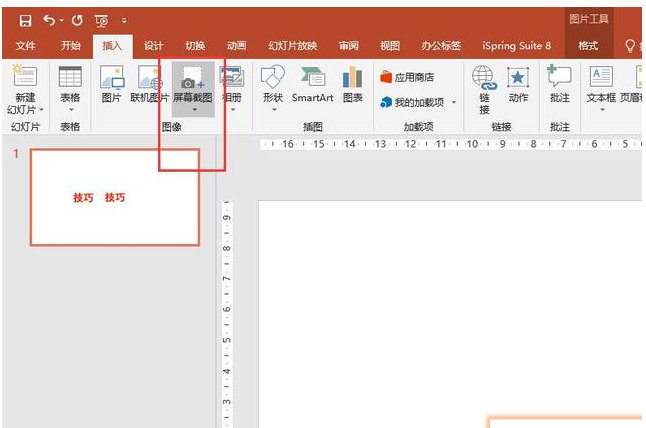Switch to the 审阅 tab

click(x=349, y=46)
